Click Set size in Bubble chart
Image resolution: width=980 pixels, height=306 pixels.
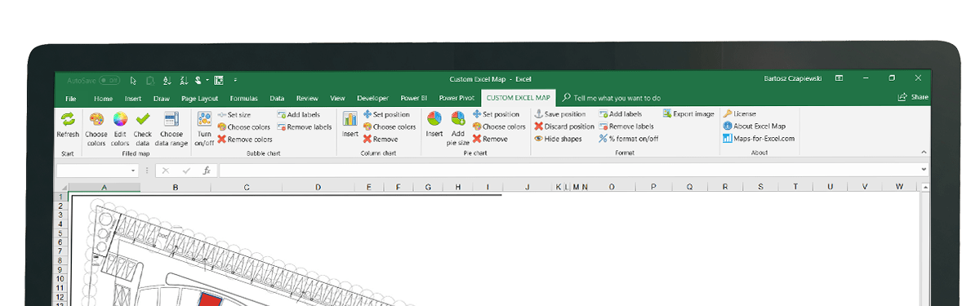[x=234, y=115]
